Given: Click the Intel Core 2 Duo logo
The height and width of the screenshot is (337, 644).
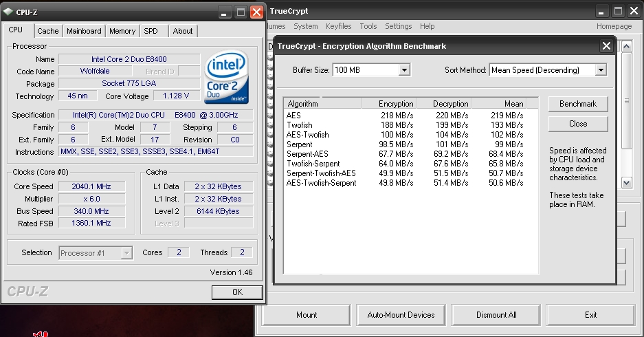Looking at the screenshot, I should 226,77.
